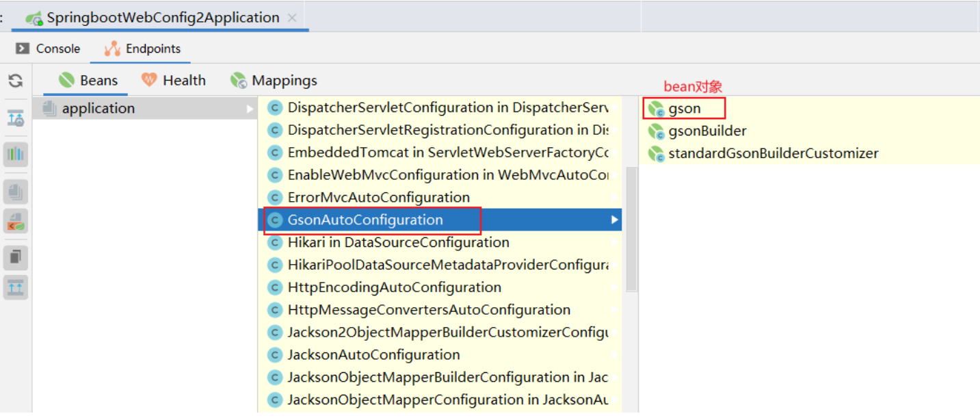Click the stacked documents icon in sidebar
980x418 pixels.
pyautogui.click(x=16, y=192)
